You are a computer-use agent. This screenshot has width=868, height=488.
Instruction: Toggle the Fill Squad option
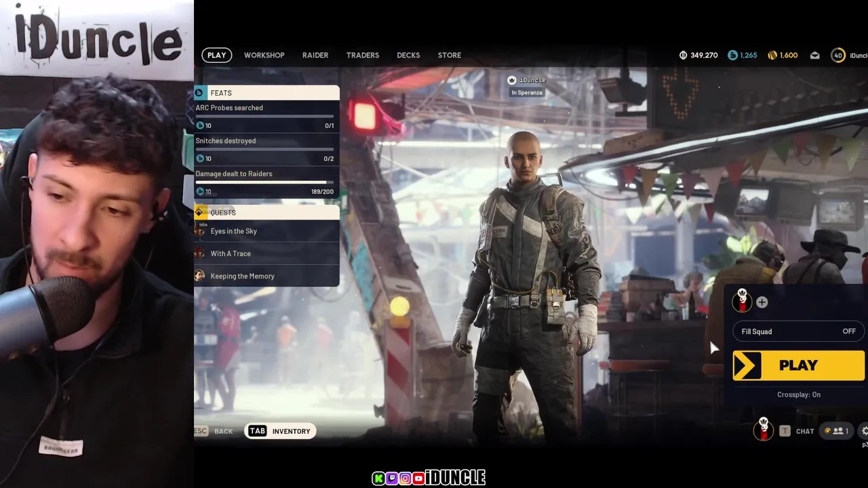[798, 331]
